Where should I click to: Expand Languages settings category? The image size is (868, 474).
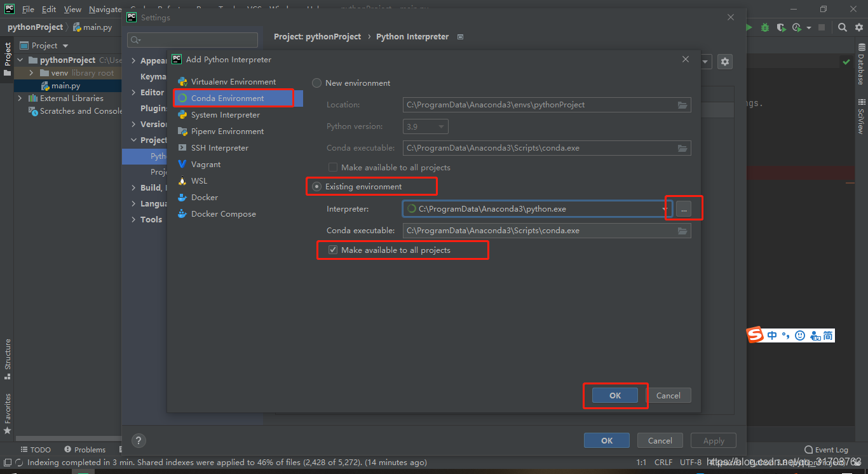[x=133, y=204]
